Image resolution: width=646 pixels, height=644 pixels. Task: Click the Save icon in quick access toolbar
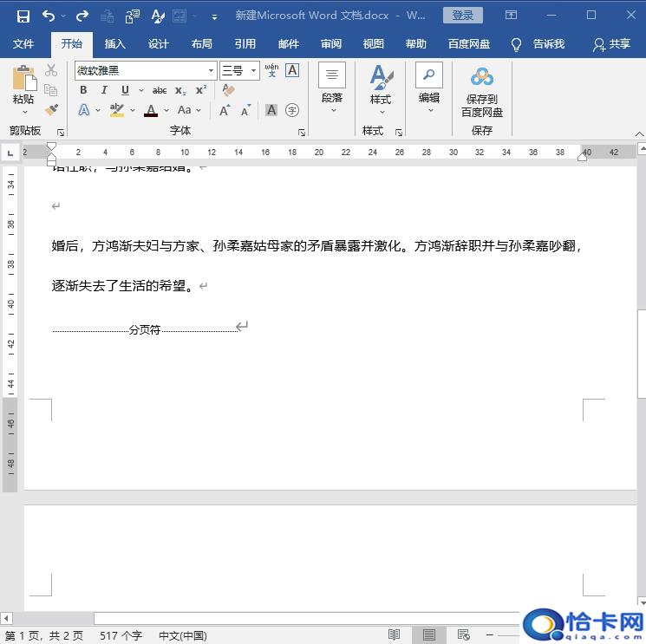(23, 16)
